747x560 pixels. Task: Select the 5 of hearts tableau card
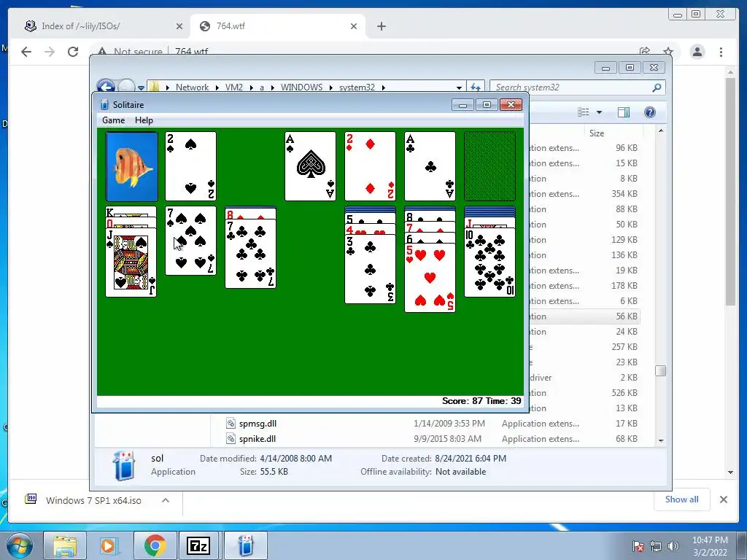tap(430, 278)
